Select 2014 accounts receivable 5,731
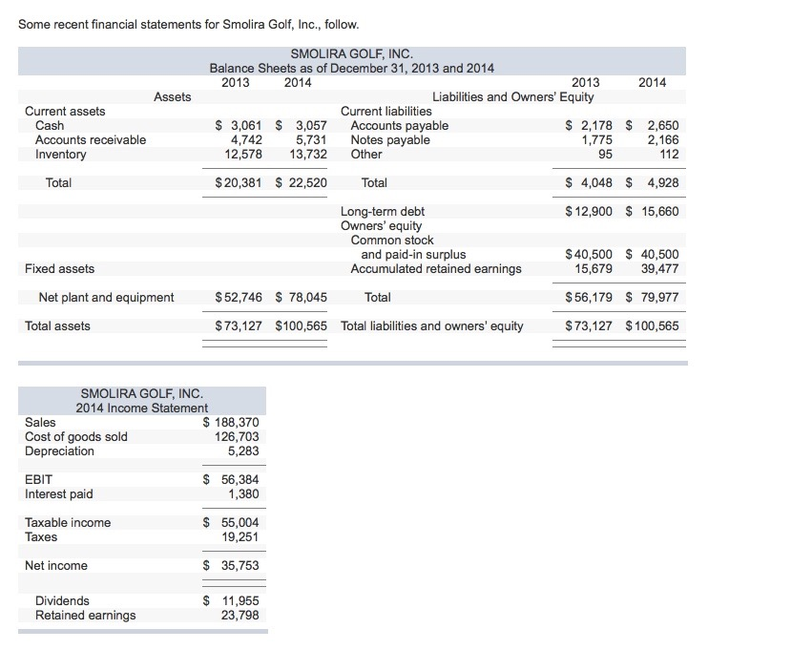 pos(311,140)
